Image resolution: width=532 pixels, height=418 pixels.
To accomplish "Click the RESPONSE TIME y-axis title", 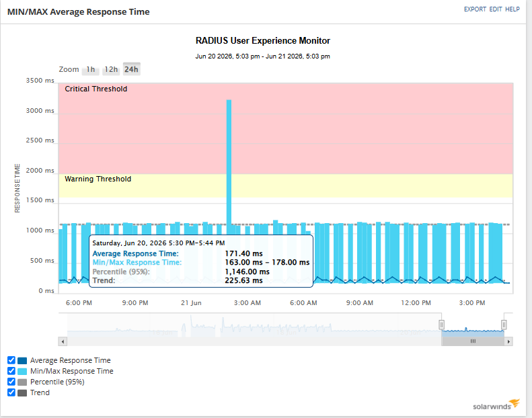I will (x=17, y=188).
